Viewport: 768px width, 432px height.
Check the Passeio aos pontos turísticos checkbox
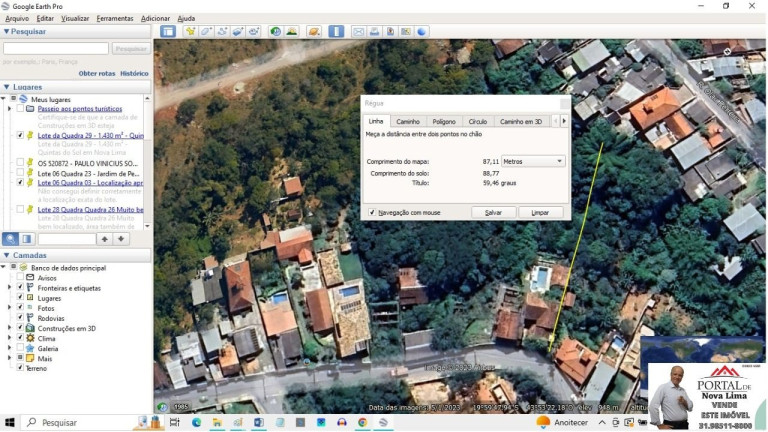[20, 108]
